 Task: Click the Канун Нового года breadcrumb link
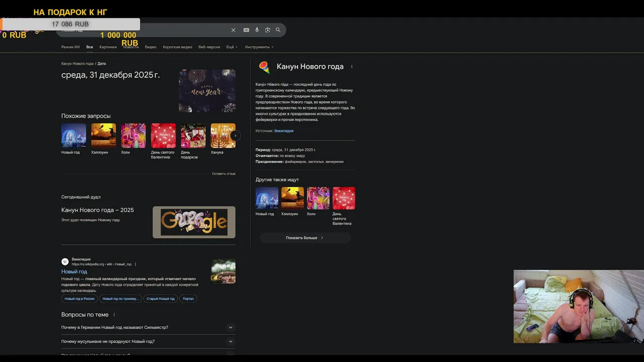pos(77,64)
